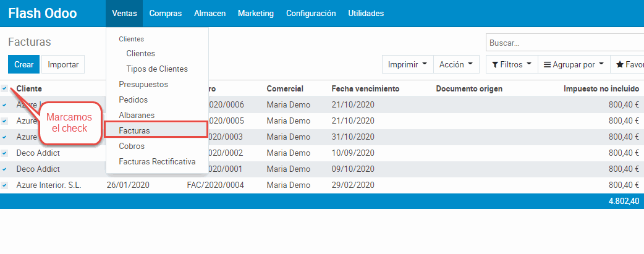Click the Flash Odoo brand link

click(43, 13)
